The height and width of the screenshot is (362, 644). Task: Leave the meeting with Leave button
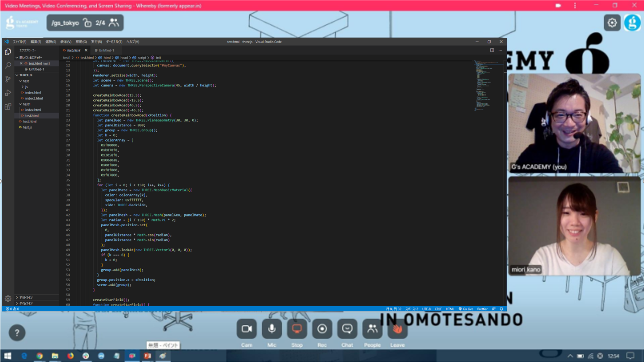point(397,329)
